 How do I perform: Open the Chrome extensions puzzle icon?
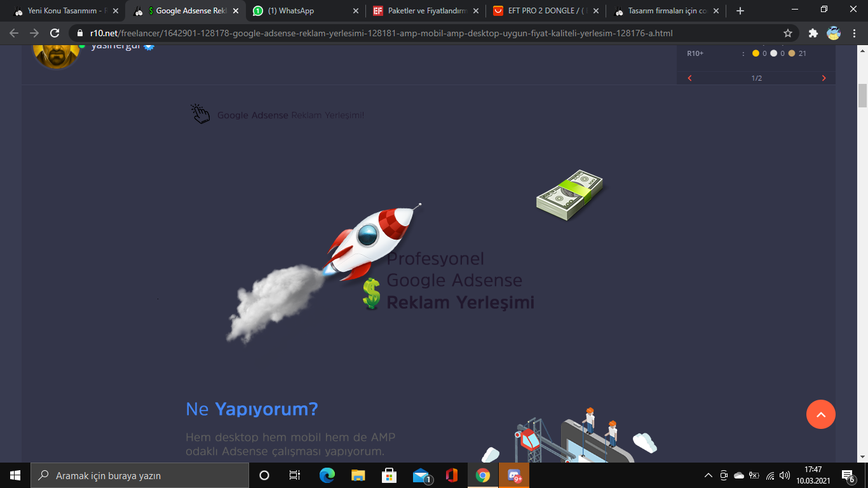pyautogui.click(x=813, y=33)
